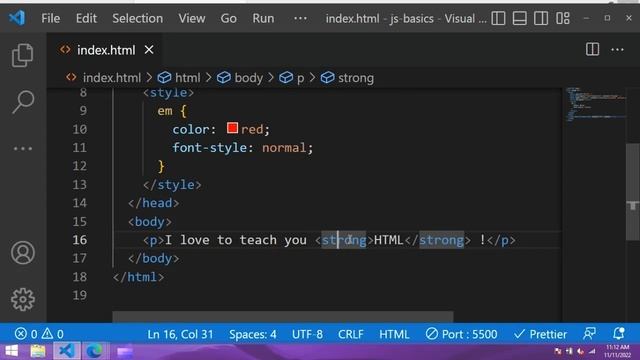
Task: Change indentation via Spaces: 4
Action: point(253,334)
